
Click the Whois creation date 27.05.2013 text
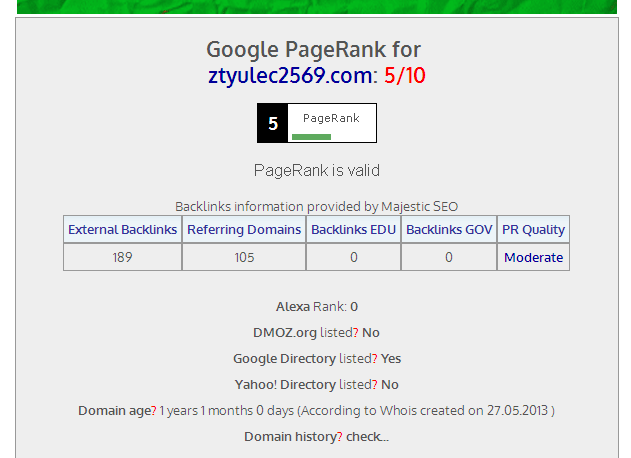tap(518, 411)
